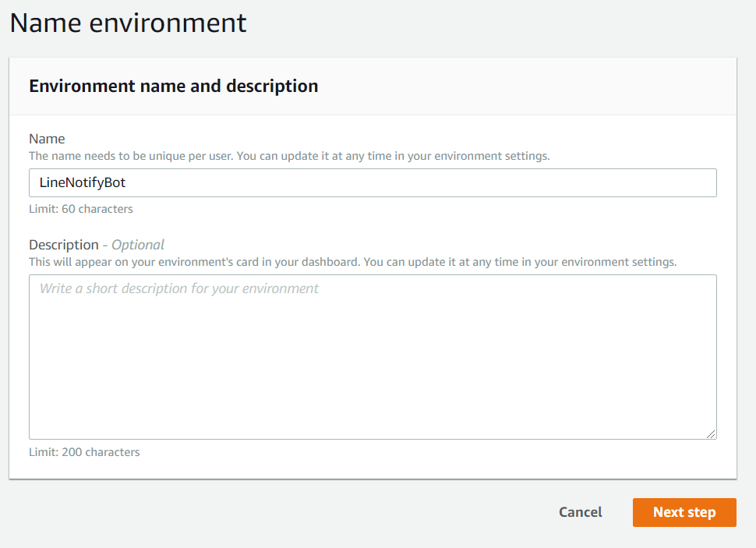Click the 'Name' field label
756x548 pixels.
(x=47, y=138)
